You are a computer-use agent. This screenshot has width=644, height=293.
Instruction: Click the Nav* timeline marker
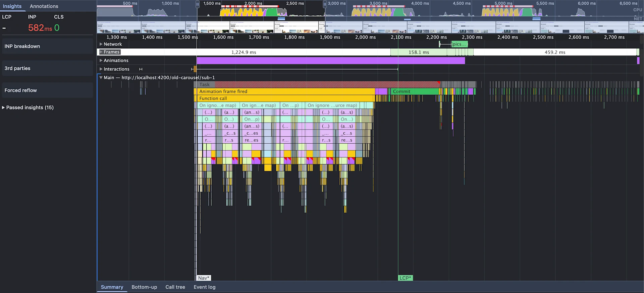[204, 278]
